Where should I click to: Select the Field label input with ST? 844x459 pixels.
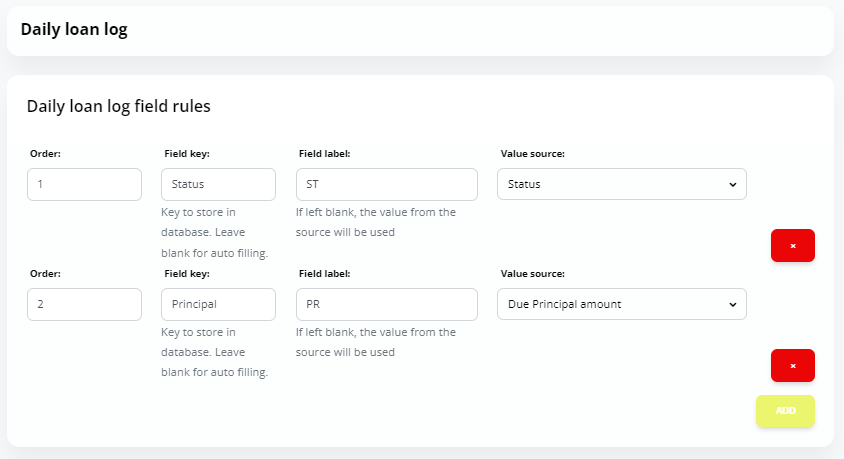click(386, 185)
